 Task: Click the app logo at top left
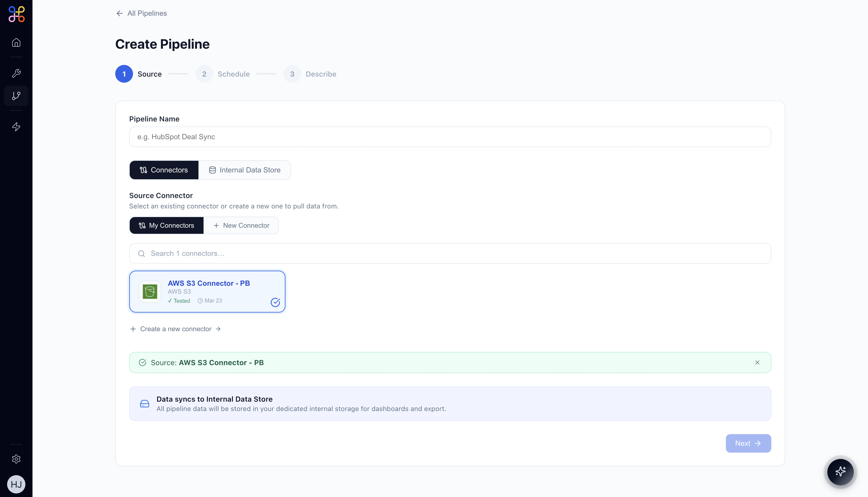(x=16, y=14)
